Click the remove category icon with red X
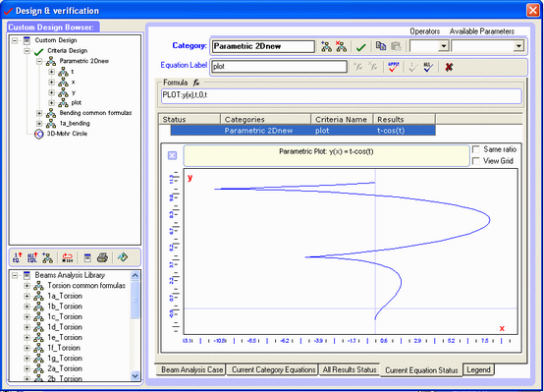Screen dimensions: 544x392 tap(341, 46)
